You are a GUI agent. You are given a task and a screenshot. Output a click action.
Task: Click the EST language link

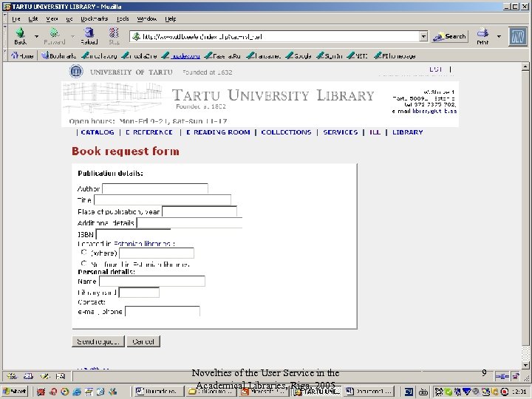(436, 69)
